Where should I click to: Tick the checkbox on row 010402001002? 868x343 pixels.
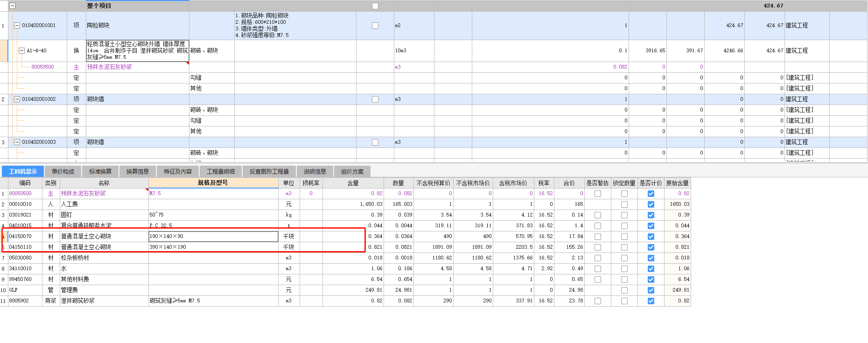(375, 99)
